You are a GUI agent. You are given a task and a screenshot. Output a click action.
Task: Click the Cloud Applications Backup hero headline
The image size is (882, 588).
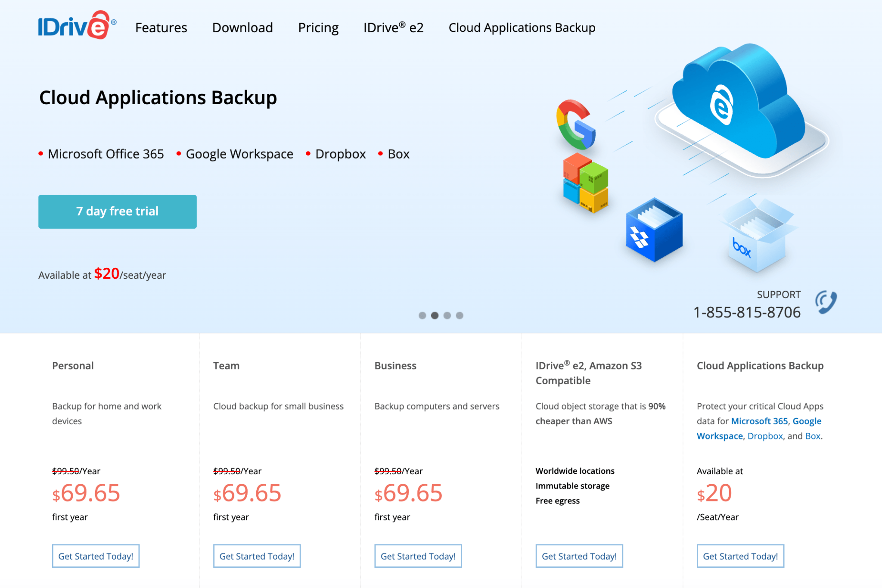(158, 98)
